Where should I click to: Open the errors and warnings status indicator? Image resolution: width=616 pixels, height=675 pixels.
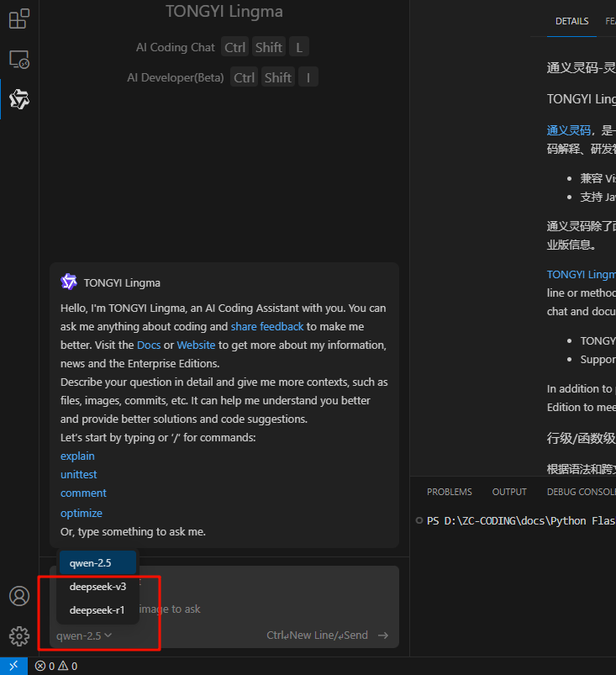pos(56,666)
